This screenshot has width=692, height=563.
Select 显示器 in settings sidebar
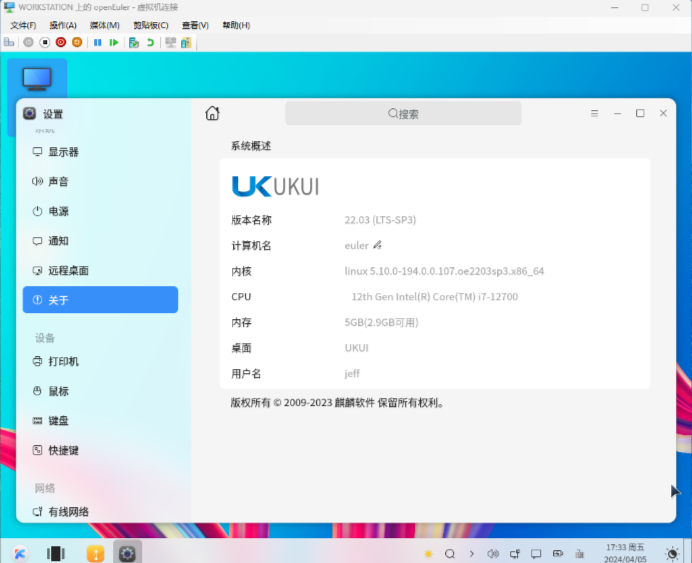coord(63,152)
